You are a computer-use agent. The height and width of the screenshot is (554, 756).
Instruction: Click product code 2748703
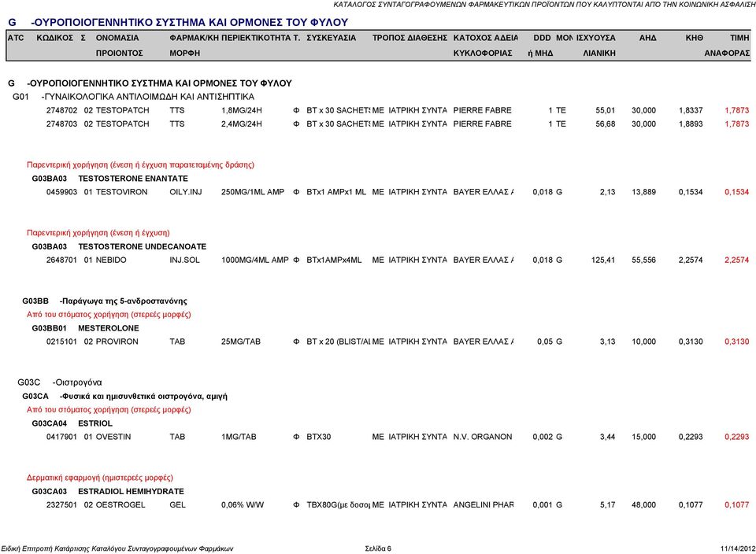point(61,124)
